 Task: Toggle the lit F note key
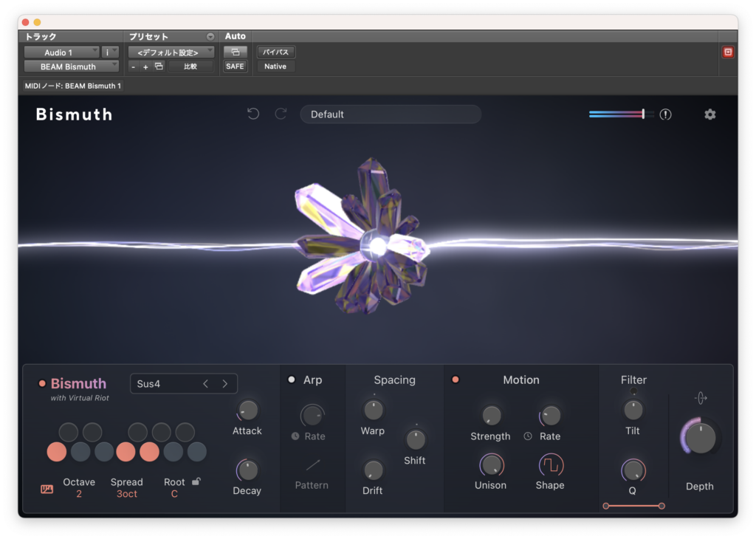[126, 452]
